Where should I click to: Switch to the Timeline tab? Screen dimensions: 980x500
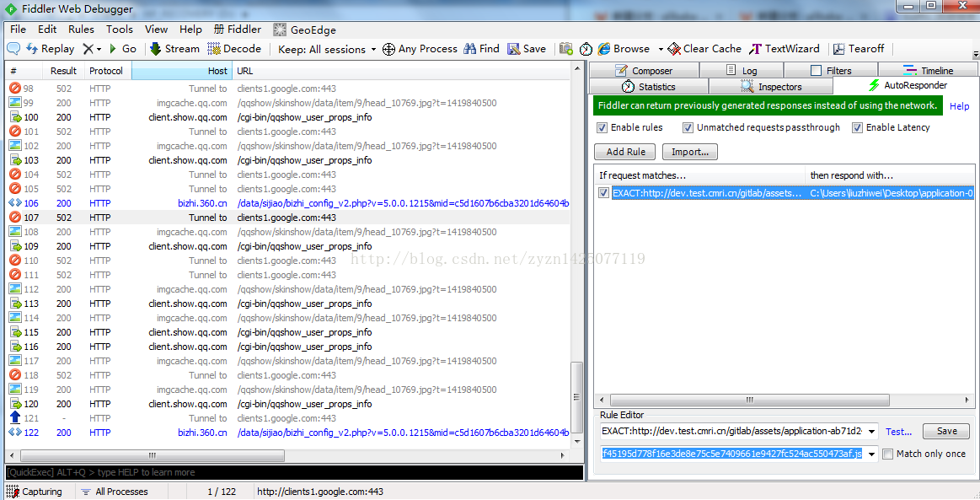(928, 71)
